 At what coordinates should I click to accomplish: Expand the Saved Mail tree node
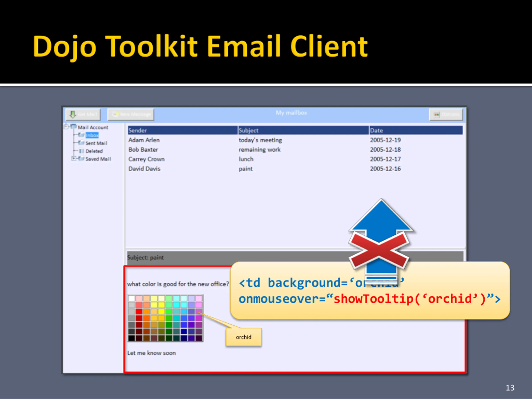[x=74, y=159]
